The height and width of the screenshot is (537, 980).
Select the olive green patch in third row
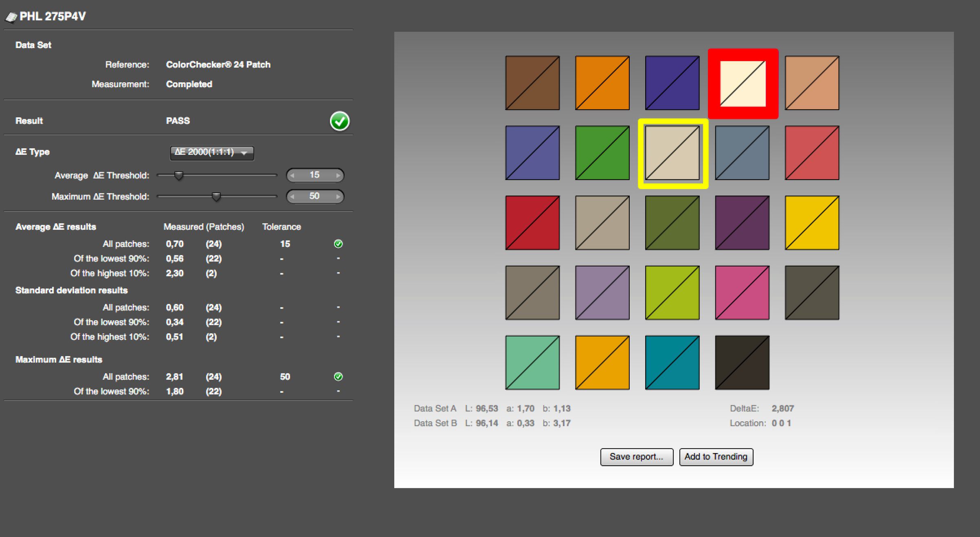tap(672, 223)
